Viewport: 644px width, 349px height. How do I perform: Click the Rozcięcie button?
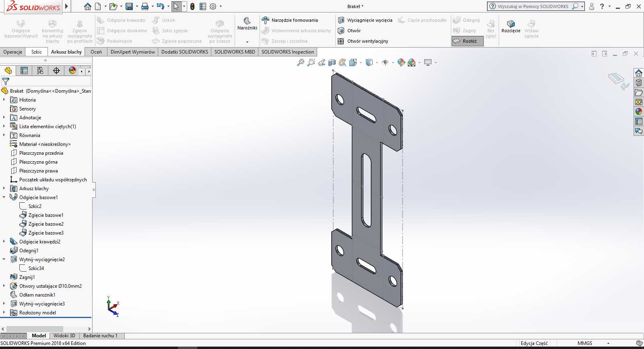tap(511, 26)
